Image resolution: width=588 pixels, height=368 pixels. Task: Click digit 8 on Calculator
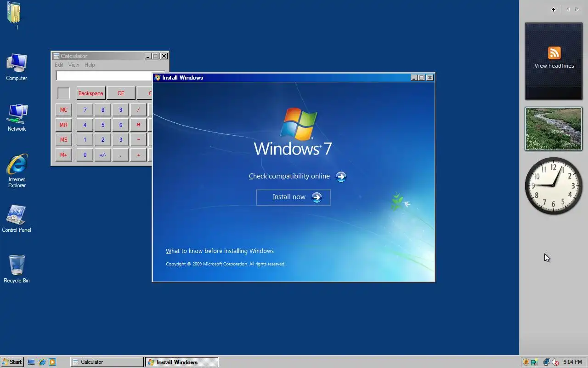[102, 110]
